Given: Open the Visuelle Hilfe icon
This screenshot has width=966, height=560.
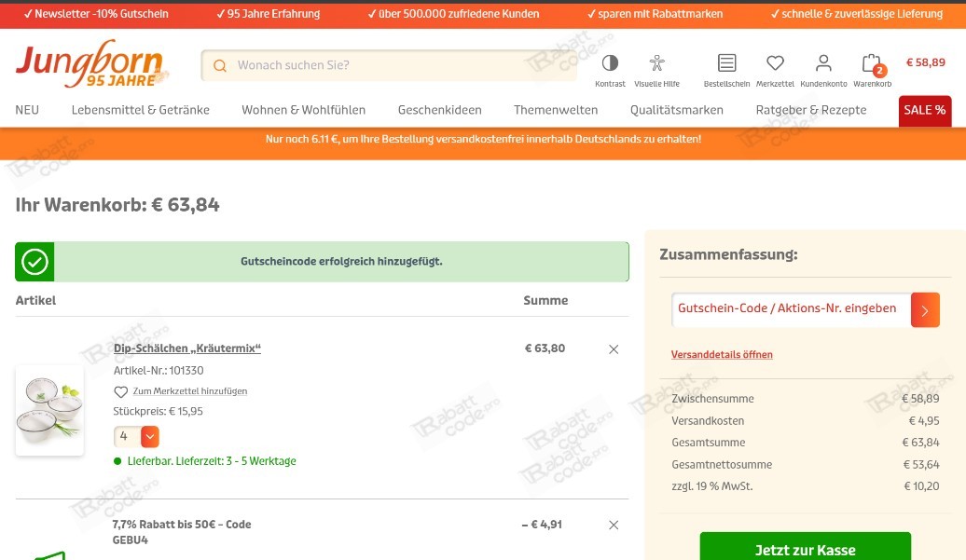Looking at the screenshot, I should click(x=656, y=61).
